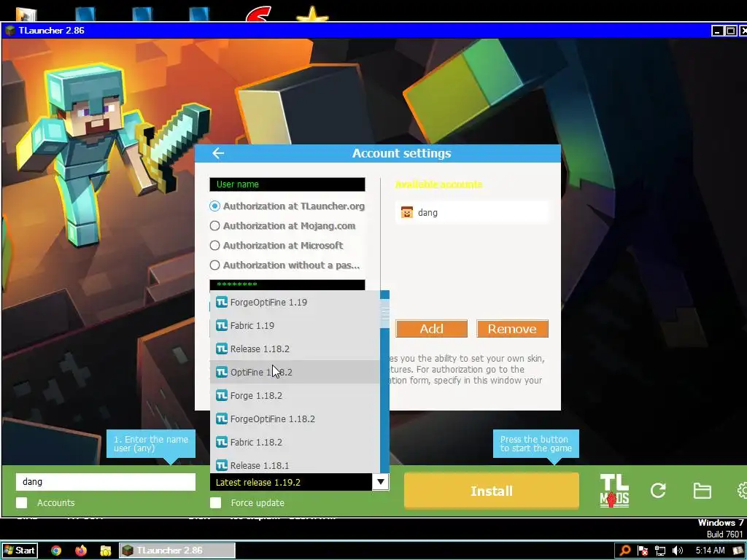Open the TL Mods icon
The width and height of the screenshot is (747, 560).
coord(614,491)
